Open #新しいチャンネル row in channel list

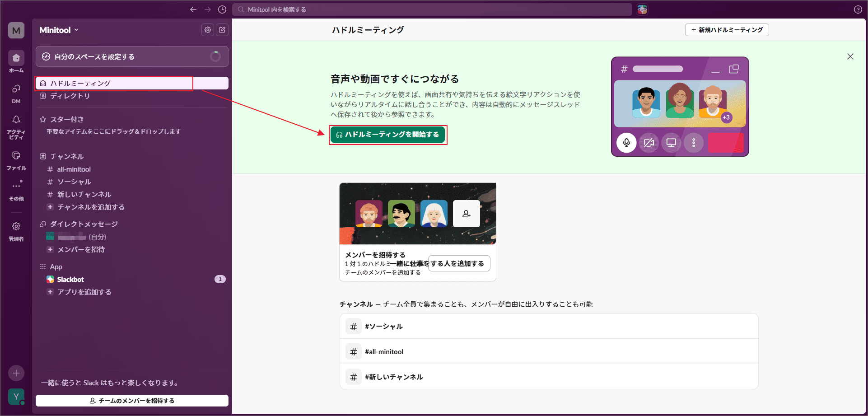pyautogui.click(x=549, y=377)
